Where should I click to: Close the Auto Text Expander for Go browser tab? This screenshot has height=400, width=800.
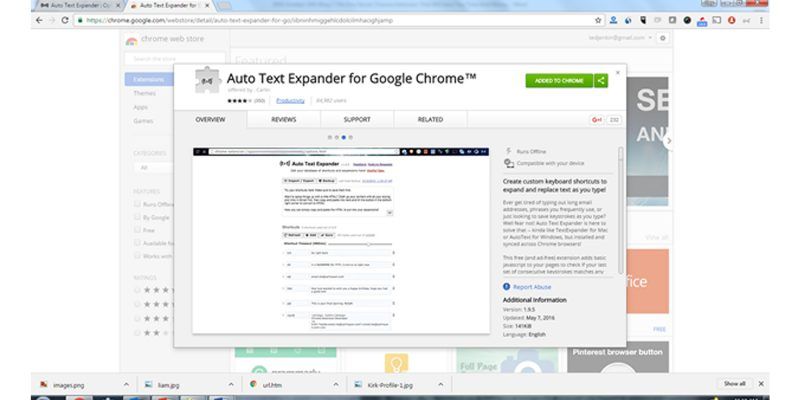click(207, 6)
